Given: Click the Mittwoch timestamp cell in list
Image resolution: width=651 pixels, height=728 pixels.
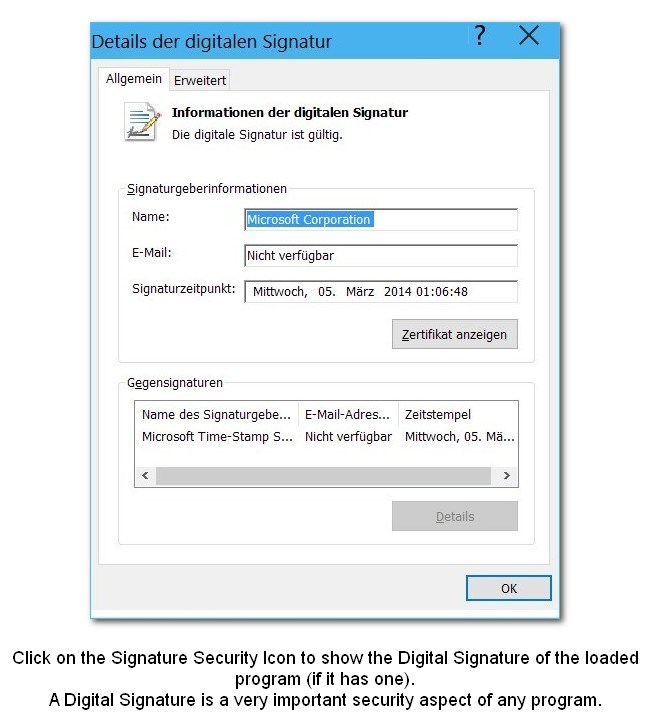Looking at the screenshot, I should tap(459, 437).
